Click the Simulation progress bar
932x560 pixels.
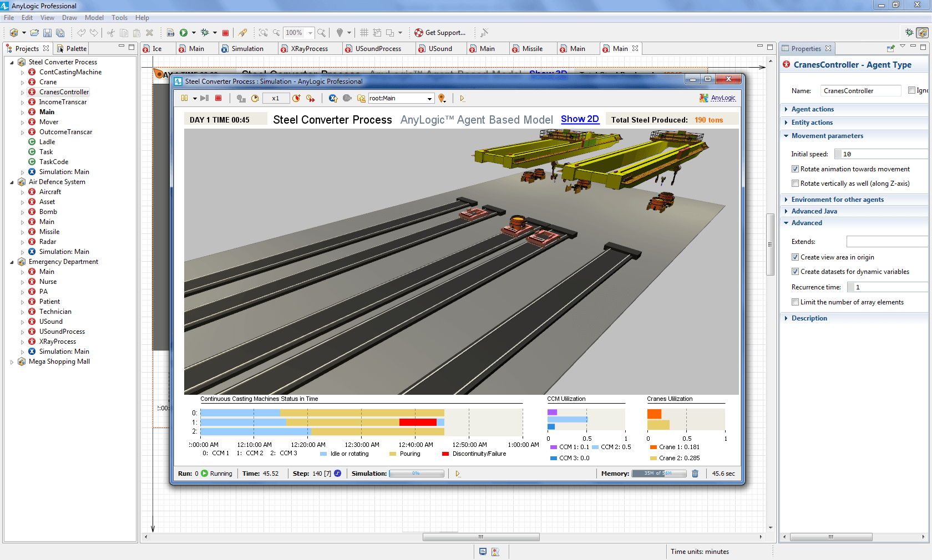[x=416, y=474]
